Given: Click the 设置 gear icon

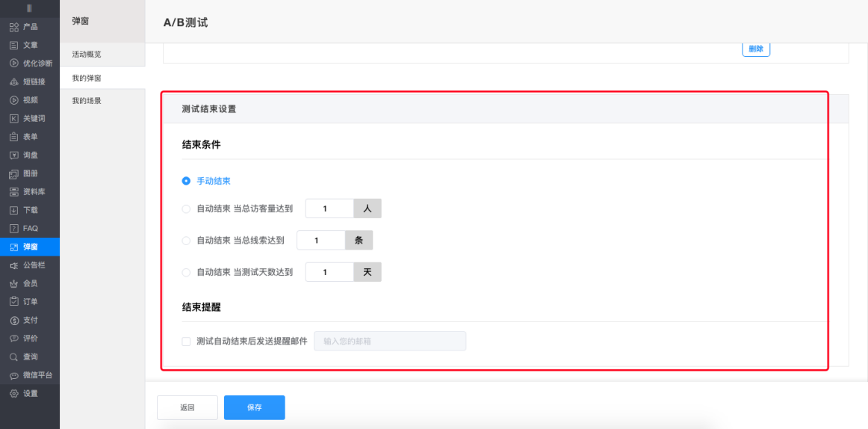Looking at the screenshot, I should point(13,393).
